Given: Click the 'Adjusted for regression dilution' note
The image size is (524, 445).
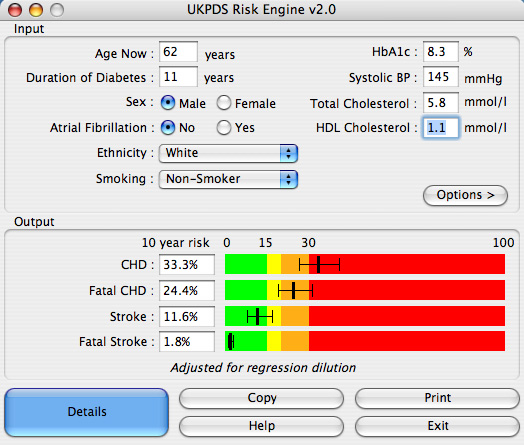Looking at the screenshot, I should [263, 368].
